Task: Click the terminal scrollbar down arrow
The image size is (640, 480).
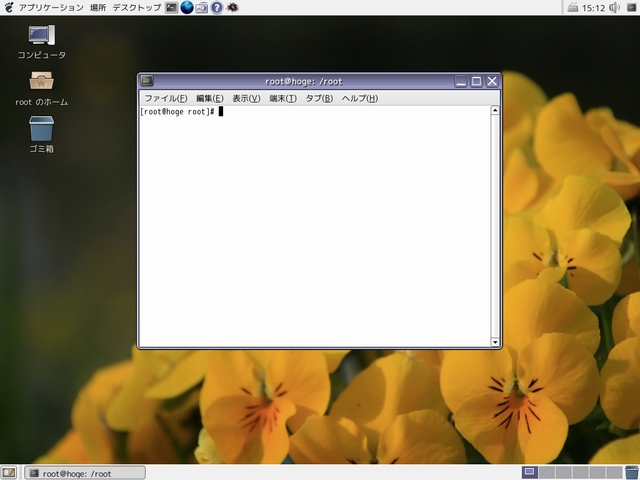Action: tap(495, 342)
